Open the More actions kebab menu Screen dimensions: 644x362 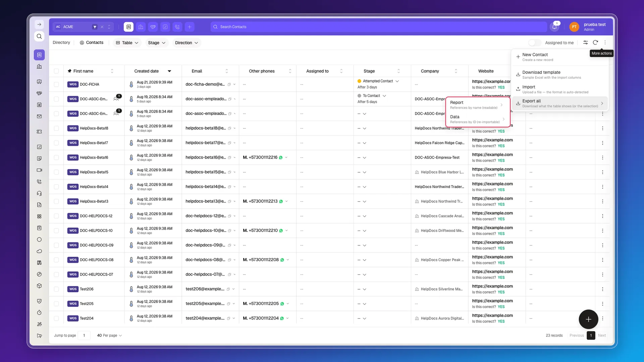[605, 43]
